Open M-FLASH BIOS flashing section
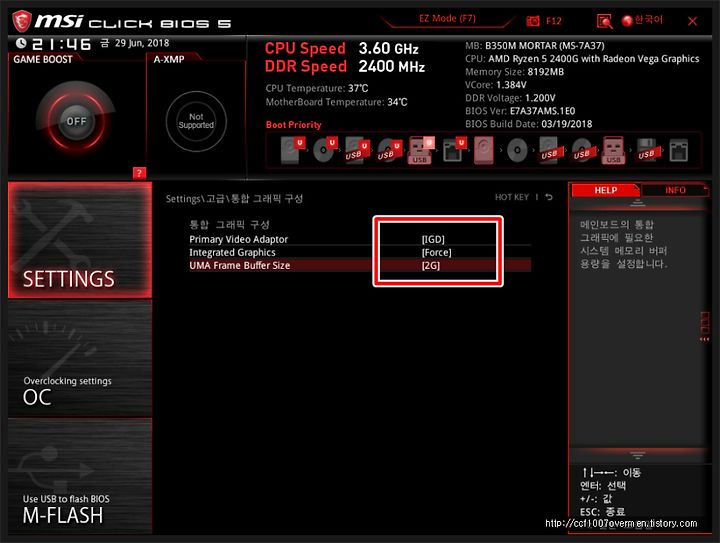The image size is (720, 543). (80, 476)
